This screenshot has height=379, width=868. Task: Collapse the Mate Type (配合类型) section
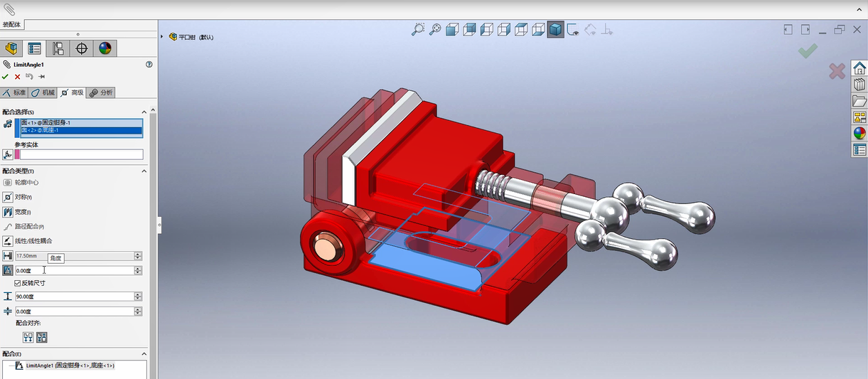point(144,171)
